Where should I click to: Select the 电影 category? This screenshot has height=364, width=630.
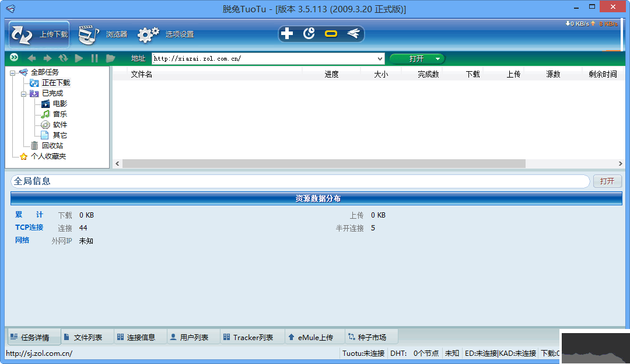pyautogui.click(x=60, y=104)
